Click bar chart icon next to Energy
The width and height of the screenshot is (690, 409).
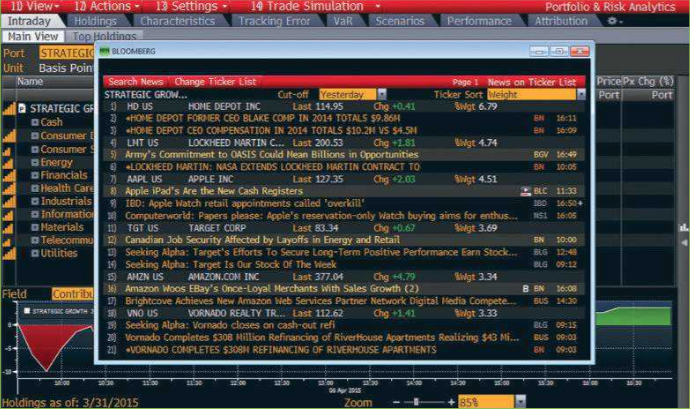pyautogui.click(x=7, y=163)
